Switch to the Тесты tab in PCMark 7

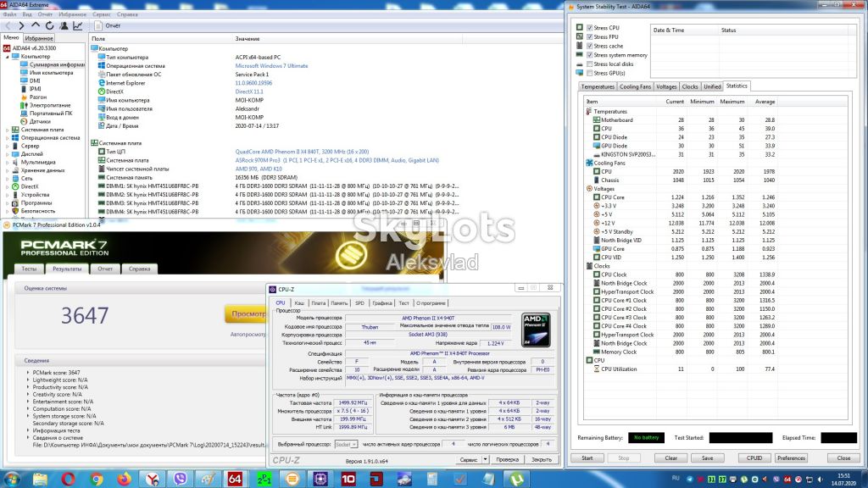pos(30,269)
